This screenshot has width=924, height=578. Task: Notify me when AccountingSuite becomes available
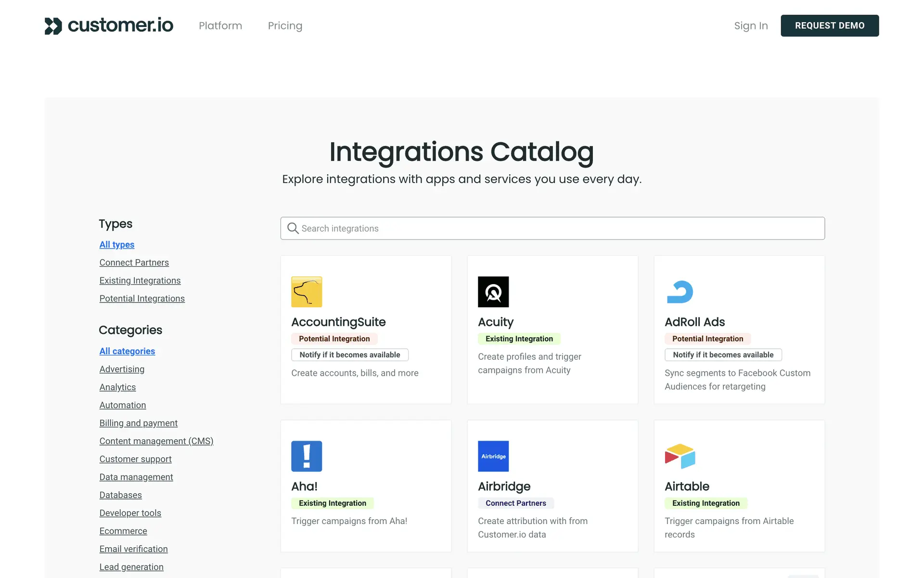point(350,355)
